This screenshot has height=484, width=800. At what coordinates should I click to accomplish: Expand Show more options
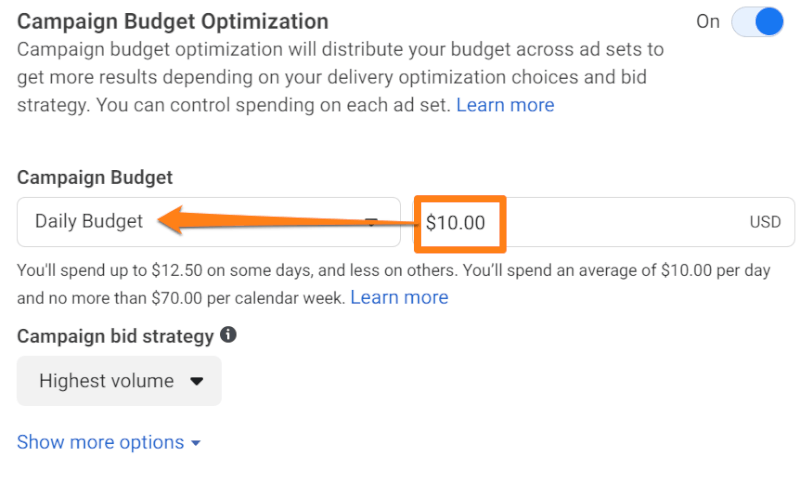pos(100,442)
